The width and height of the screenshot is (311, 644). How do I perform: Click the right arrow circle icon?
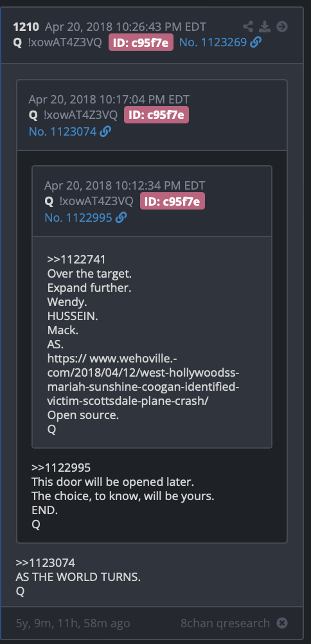[282, 27]
